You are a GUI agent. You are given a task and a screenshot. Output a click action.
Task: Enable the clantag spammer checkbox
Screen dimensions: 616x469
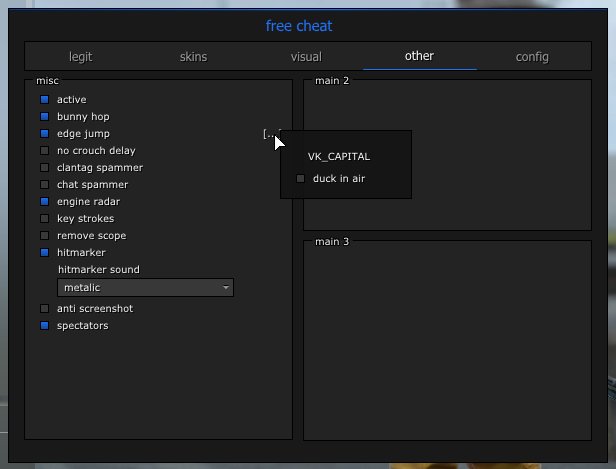pos(44,168)
